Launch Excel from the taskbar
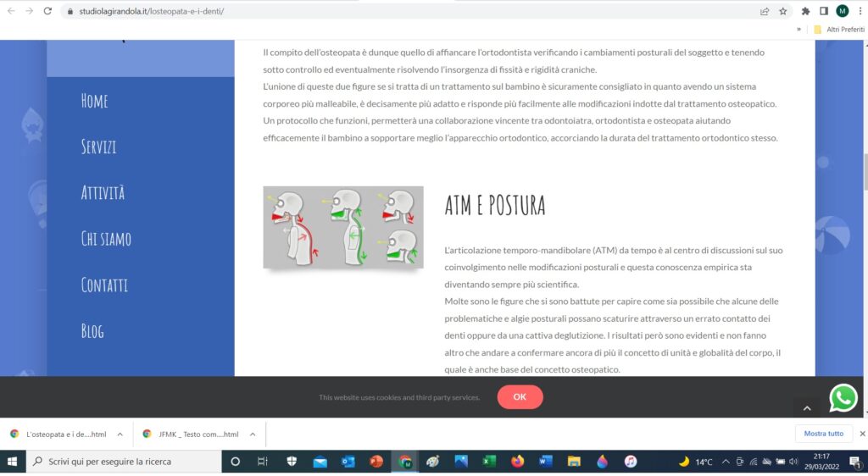The image size is (868, 476). [x=489, y=462]
